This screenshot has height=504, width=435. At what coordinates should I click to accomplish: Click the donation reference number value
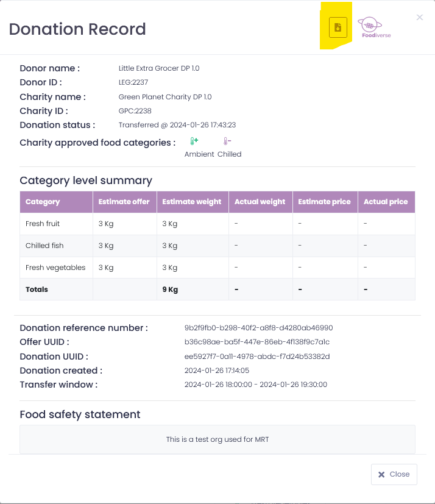(258, 328)
